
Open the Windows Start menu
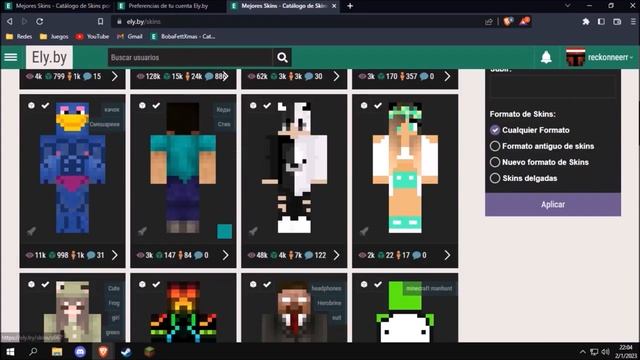coord(10,351)
